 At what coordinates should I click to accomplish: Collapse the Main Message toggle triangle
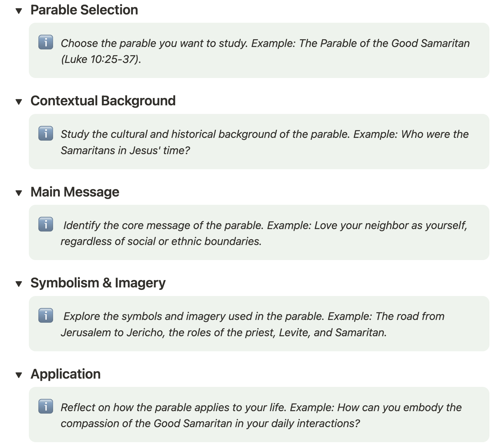(19, 193)
